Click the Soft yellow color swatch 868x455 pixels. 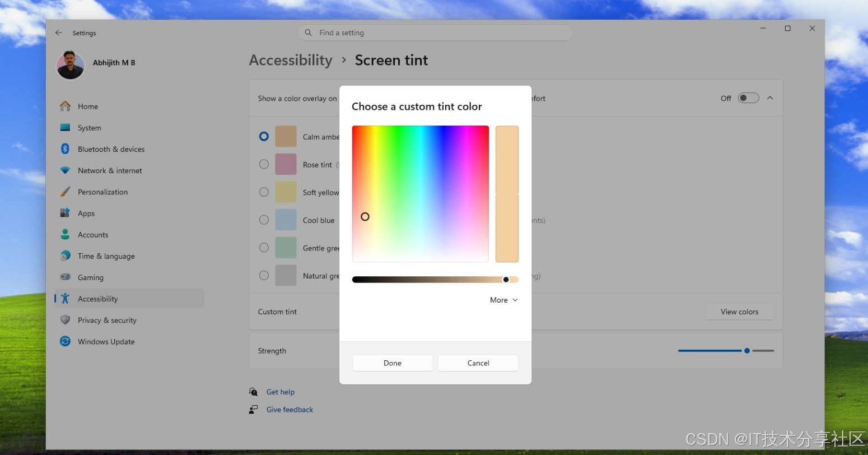click(286, 192)
